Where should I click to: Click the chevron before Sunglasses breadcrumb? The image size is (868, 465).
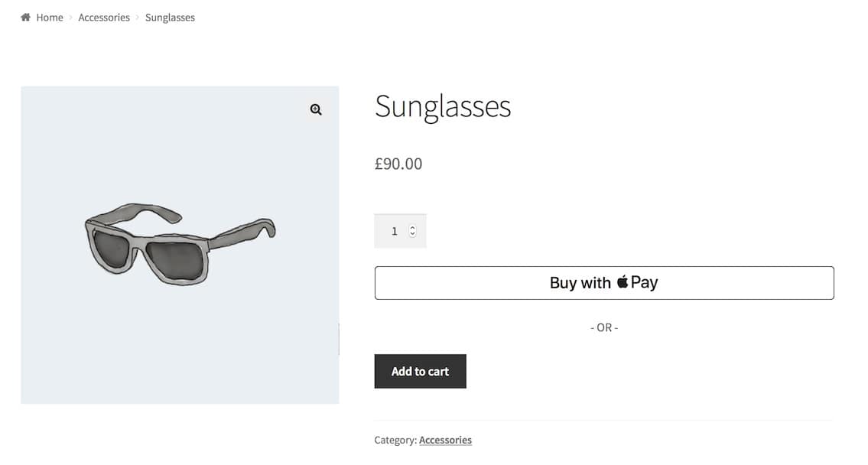138,17
